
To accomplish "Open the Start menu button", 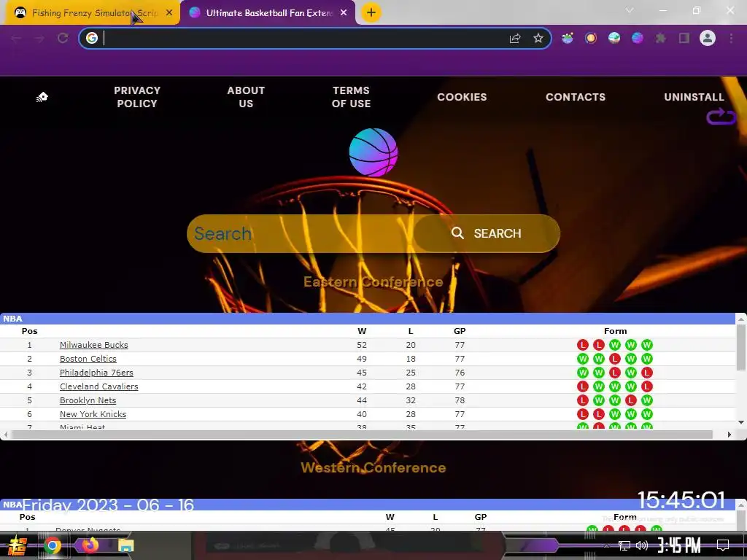I will click(x=18, y=545).
